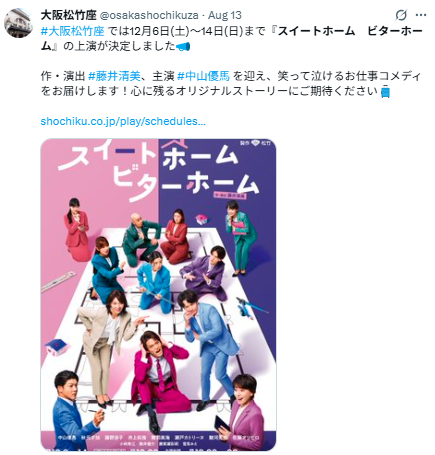Open the スイートホーム ビターホーム poster image

(x=158, y=295)
